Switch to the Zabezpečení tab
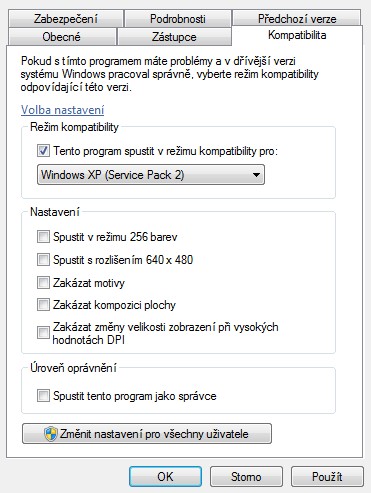 (x=66, y=18)
